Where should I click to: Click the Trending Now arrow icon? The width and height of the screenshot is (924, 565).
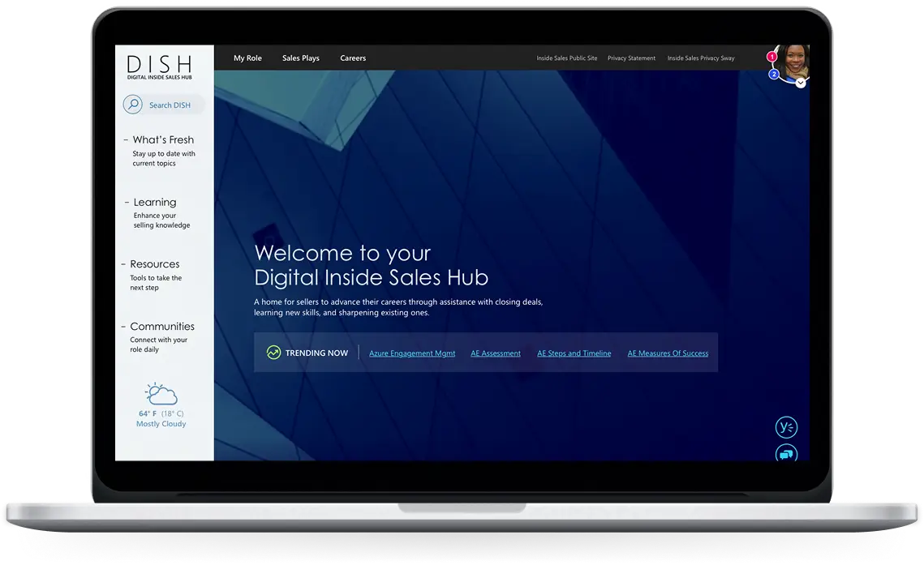(273, 353)
